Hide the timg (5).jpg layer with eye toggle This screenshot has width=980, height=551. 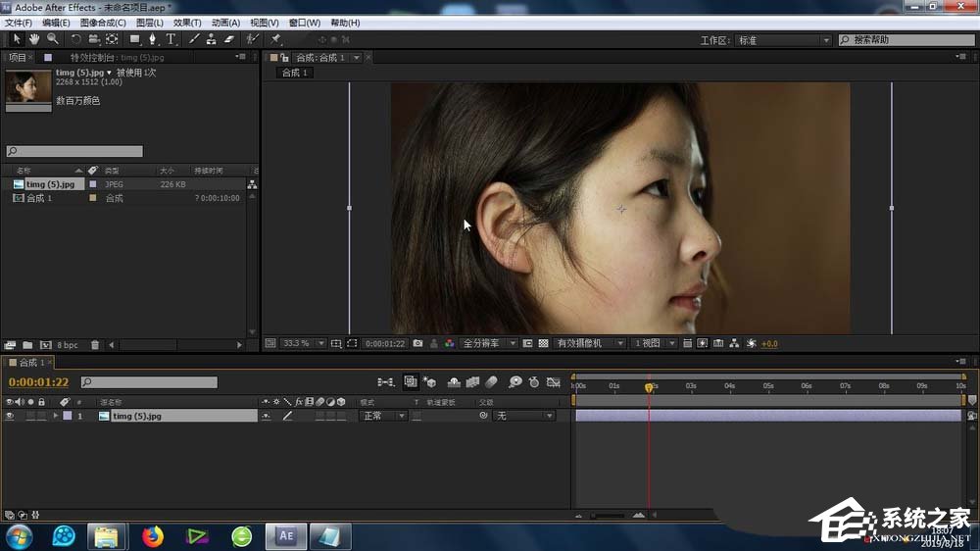[x=10, y=416]
